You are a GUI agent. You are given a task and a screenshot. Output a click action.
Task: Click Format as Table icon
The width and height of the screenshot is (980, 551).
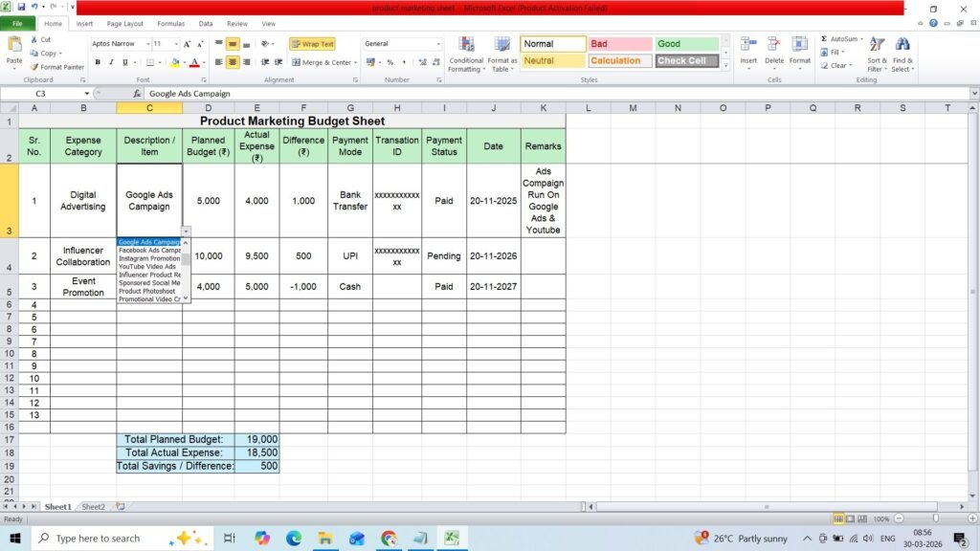point(501,54)
